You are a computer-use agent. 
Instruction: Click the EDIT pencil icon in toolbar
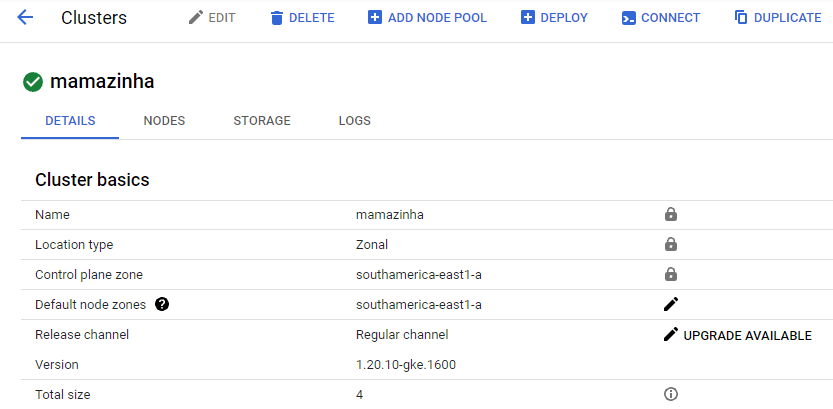click(x=196, y=18)
